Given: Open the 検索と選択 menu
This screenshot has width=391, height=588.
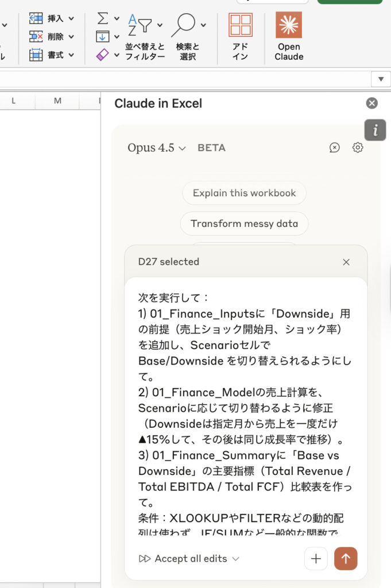Looking at the screenshot, I should [188, 37].
